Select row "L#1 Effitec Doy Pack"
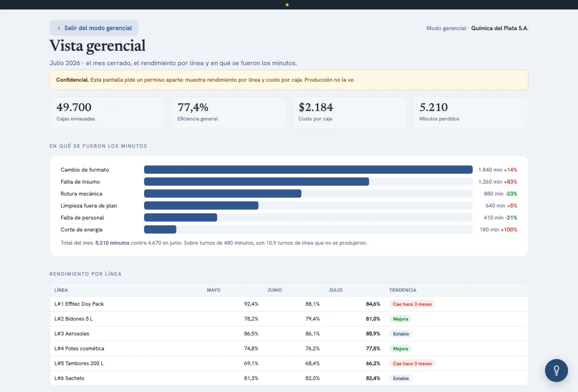The width and height of the screenshot is (578, 392). 289,304
